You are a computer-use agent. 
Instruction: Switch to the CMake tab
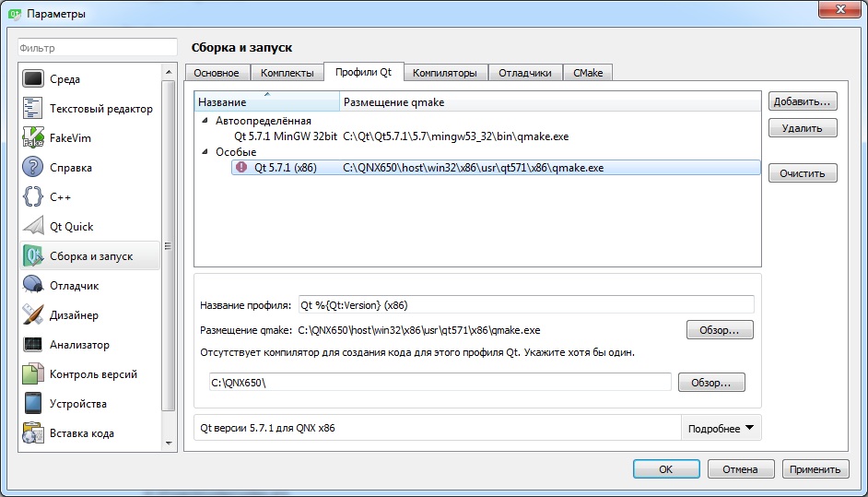pyautogui.click(x=587, y=73)
